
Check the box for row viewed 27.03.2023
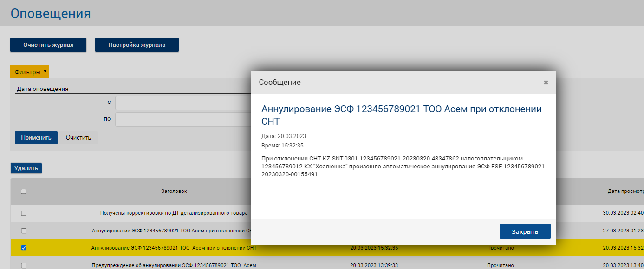[24, 231]
